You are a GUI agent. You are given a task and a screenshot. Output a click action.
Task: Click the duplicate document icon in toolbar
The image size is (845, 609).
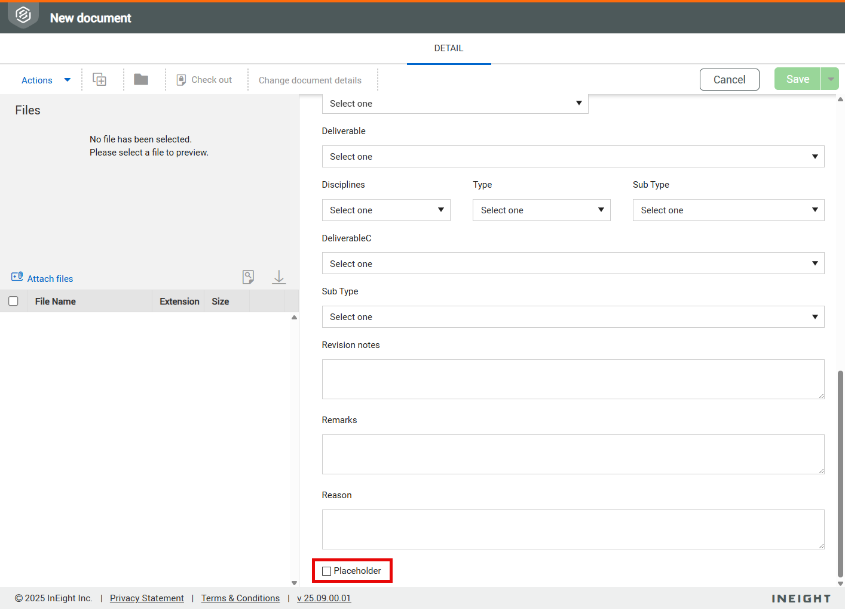pos(99,80)
